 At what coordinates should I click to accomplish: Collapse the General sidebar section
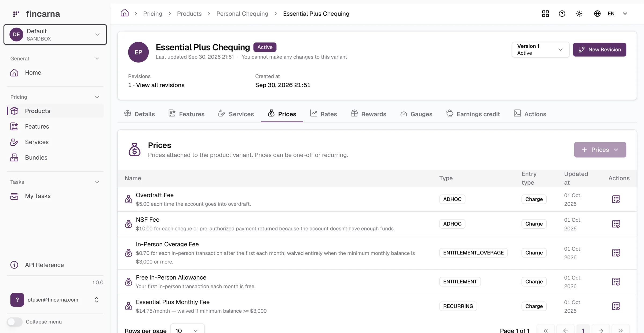pos(97,58)
